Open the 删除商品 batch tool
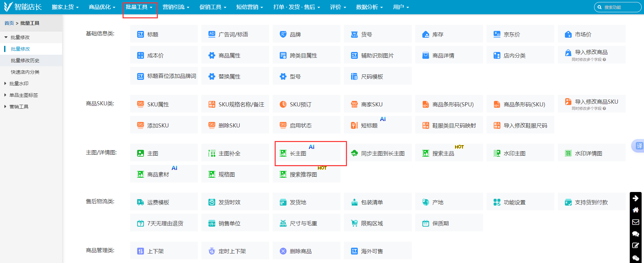The height and width of the screenshot is (263, 644). tap(300, 251)
